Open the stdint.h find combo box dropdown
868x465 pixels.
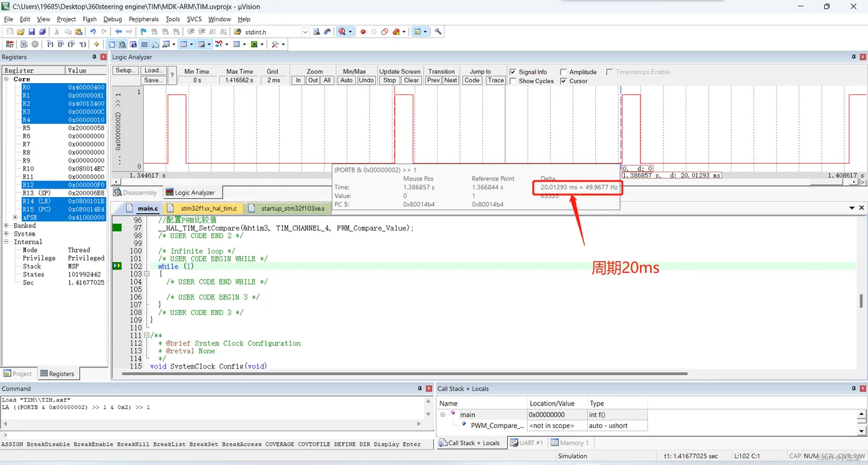pyautogui.click(x=305, y=32)
